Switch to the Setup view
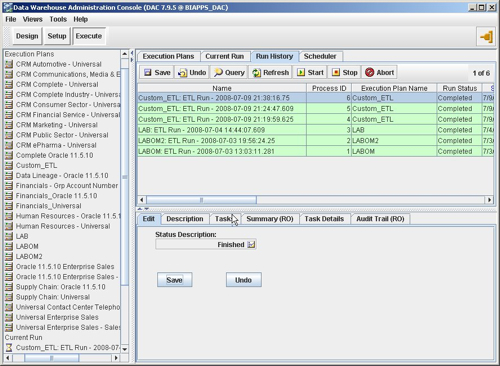 pos(57,36)
